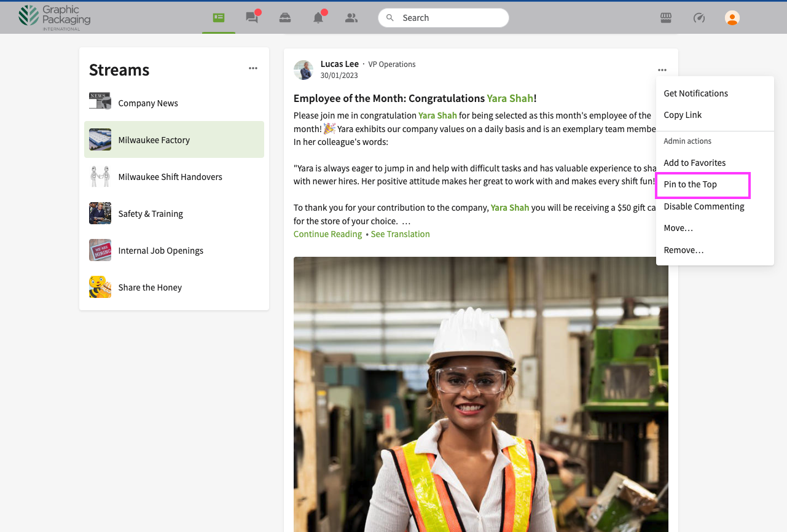Click the Milwaukee Factory stream thumbnail

tap(100, 139)
